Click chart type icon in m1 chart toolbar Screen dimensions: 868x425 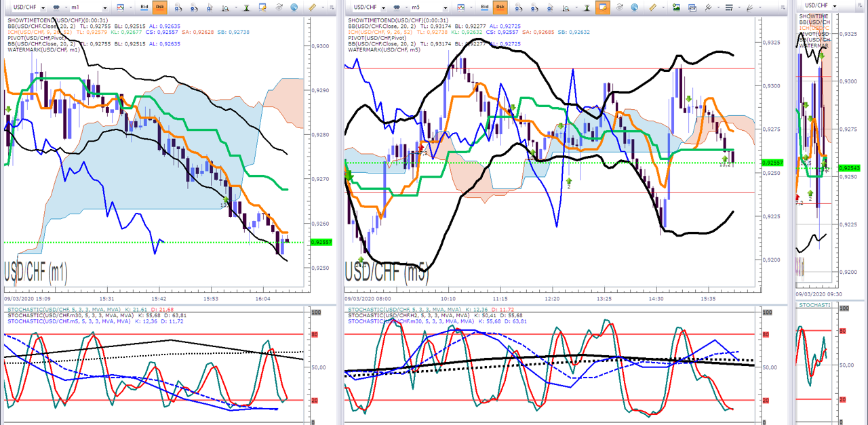coord(121,7)
